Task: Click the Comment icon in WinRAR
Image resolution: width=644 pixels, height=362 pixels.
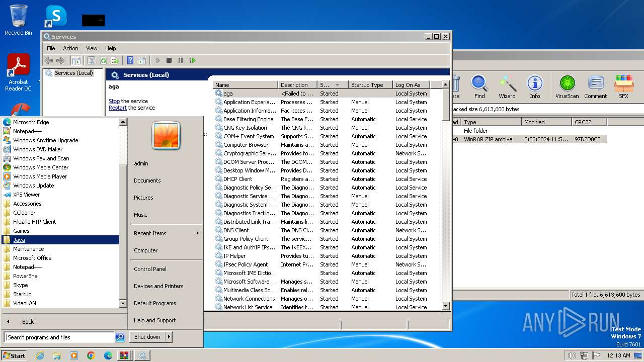Action: pos(596,87)
